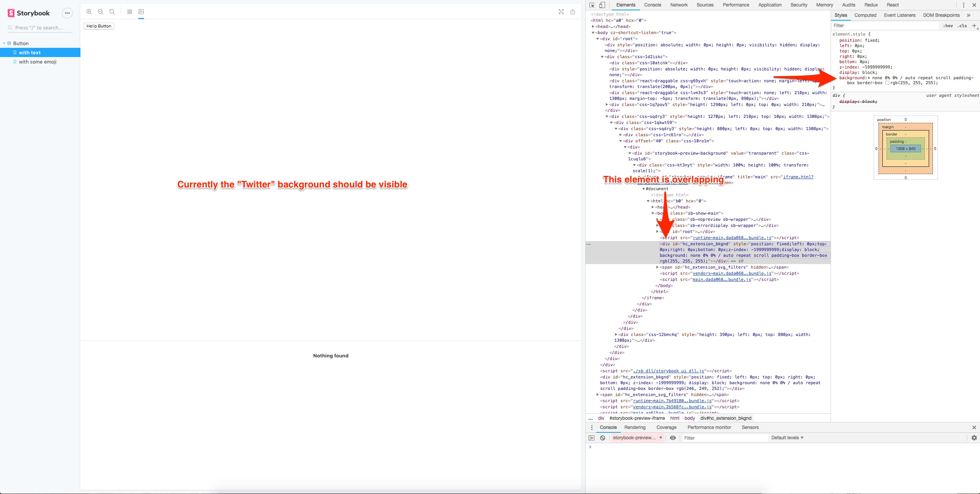The height and width of the screenshot is (494, 980).
Task: Enable the grid backgrounds toggle in Storybook toolbar
Action: (129, 12)
